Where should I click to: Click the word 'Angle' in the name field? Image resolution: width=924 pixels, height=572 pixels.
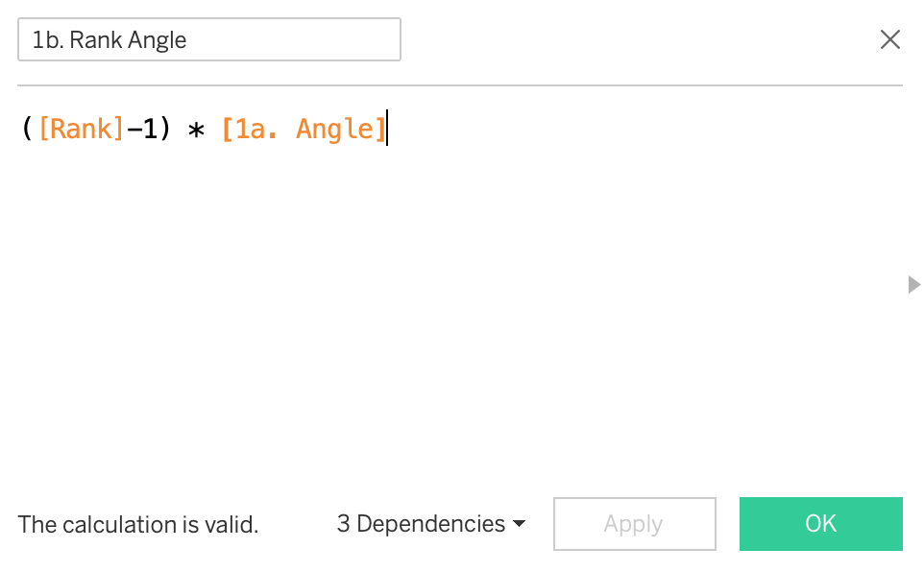[158, 40]
